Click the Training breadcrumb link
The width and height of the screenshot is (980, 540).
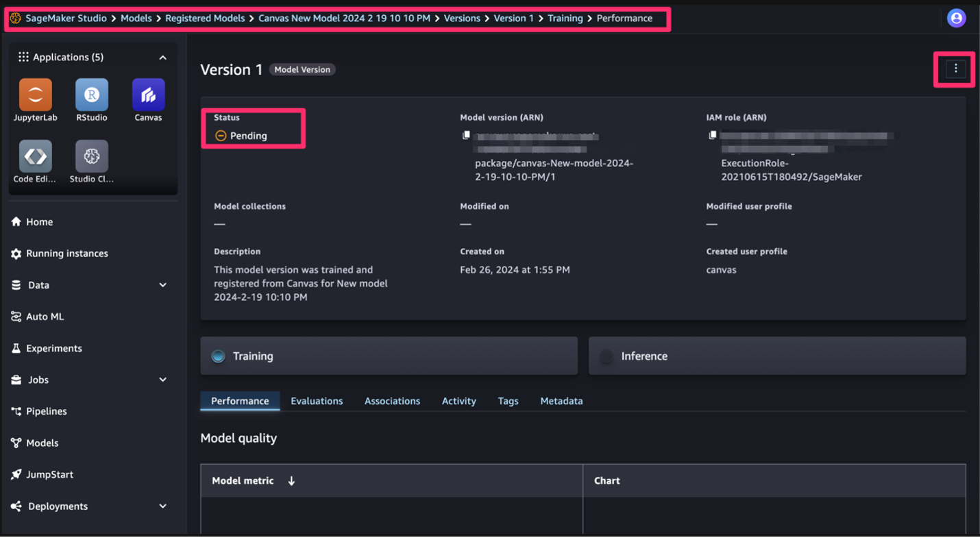565,19
